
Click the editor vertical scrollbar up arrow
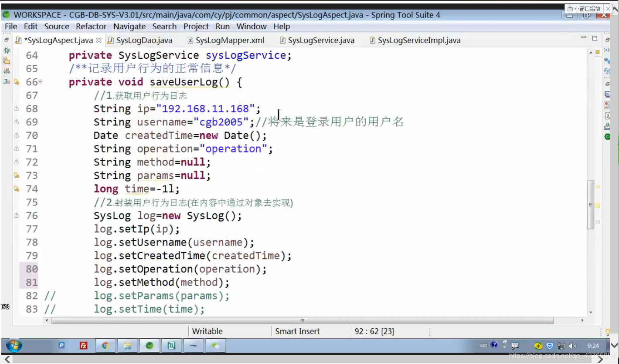point(591,52)
